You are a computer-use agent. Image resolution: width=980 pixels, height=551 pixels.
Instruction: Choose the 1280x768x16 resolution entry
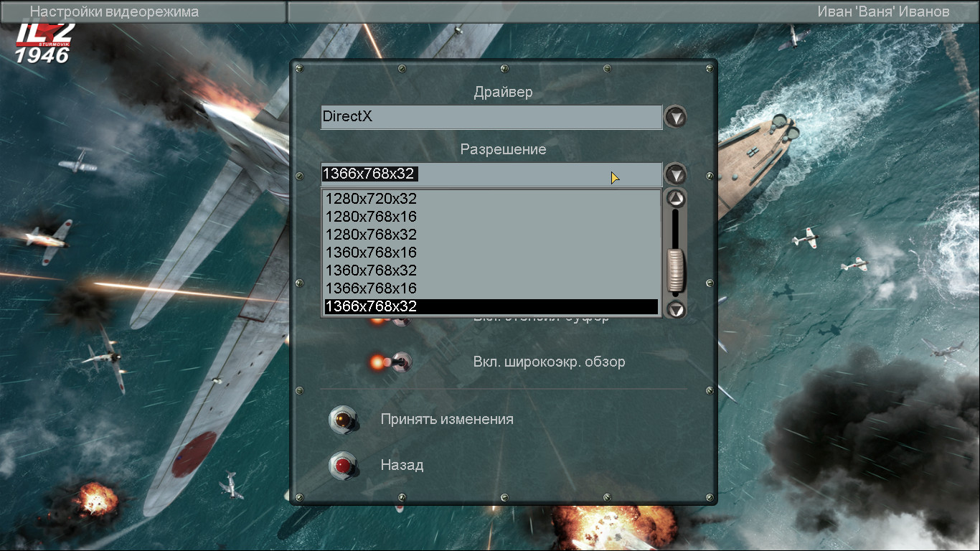491,217
